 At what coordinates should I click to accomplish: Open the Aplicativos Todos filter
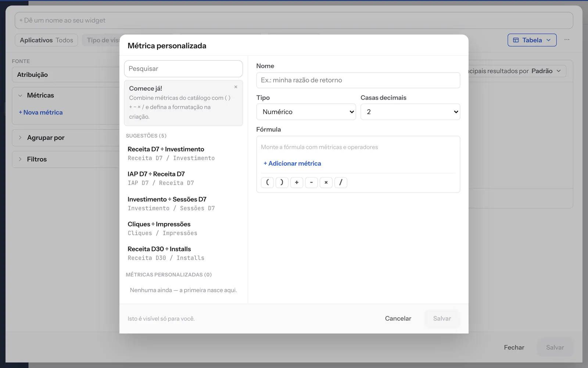46,40
